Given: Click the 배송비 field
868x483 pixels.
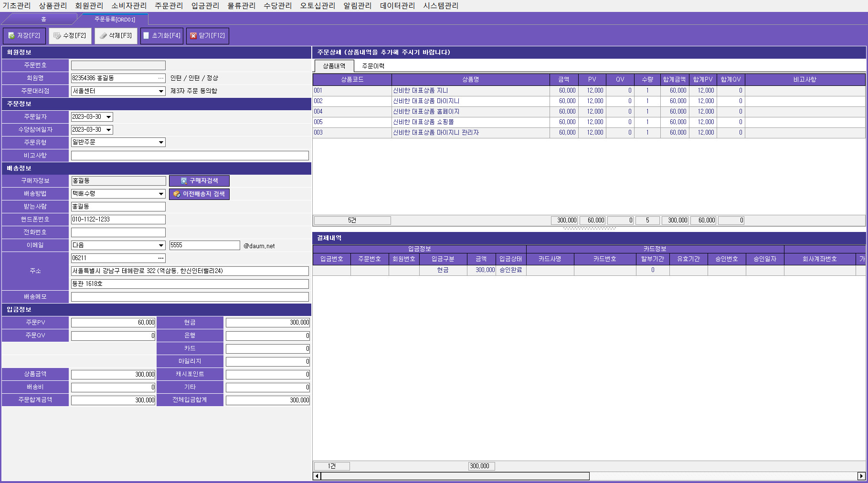Looking at the screenshot, I should point(113,387).
